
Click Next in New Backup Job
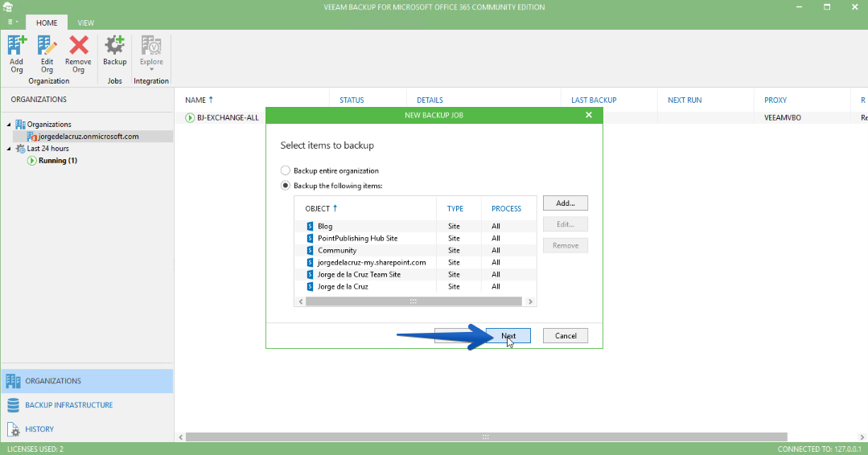508,335
